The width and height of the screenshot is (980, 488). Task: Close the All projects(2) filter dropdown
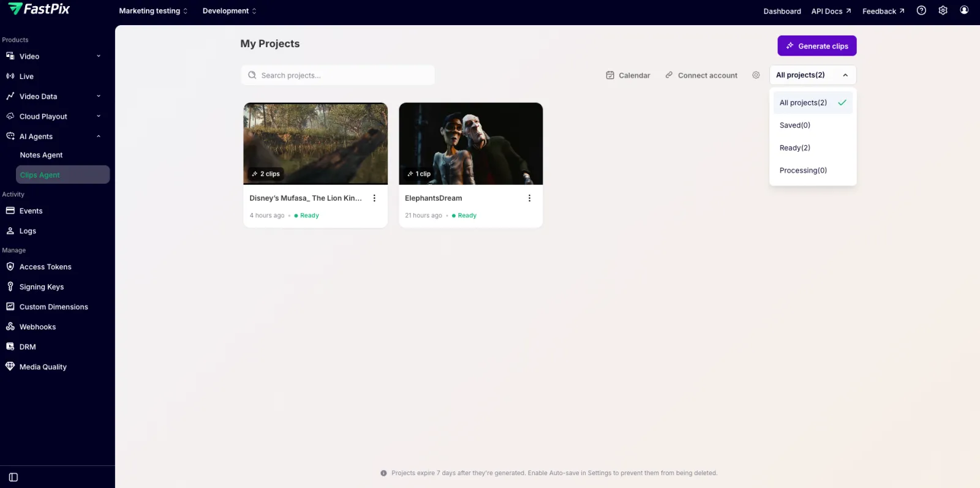(x=813, y=75)
